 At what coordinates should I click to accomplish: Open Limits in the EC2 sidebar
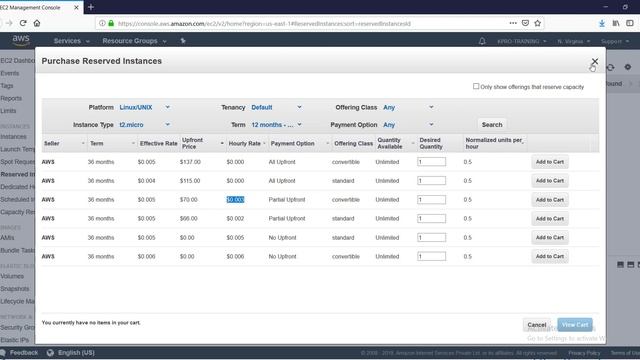(x=8, y=111)
